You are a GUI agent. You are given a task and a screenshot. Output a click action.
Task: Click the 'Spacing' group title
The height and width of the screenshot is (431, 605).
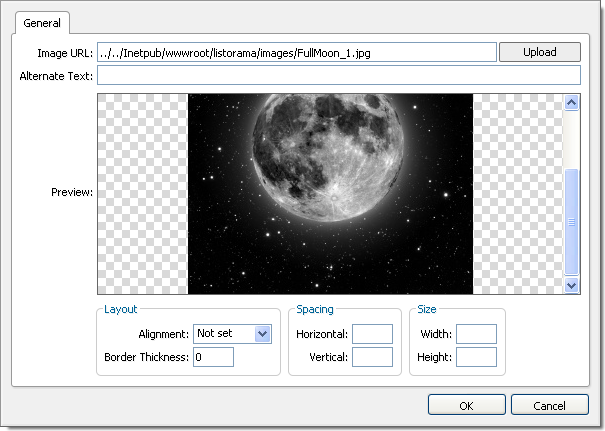click(315, 309)
